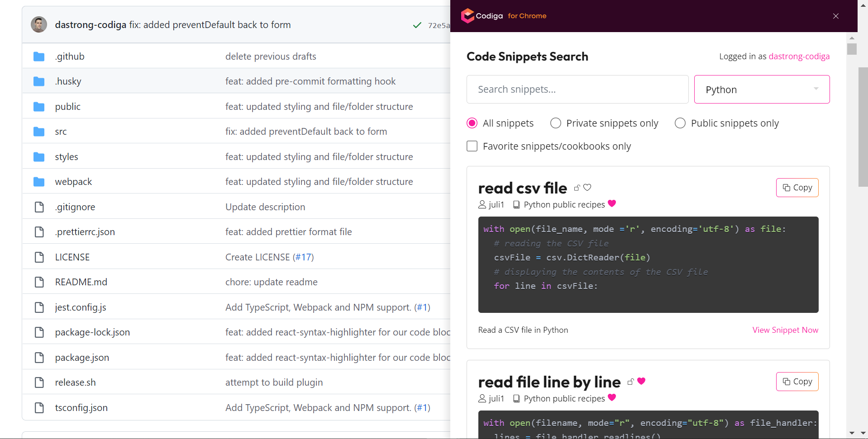Click the release.sh file icon
This screenshot has height=439, width=868.
tap(39, 382)
